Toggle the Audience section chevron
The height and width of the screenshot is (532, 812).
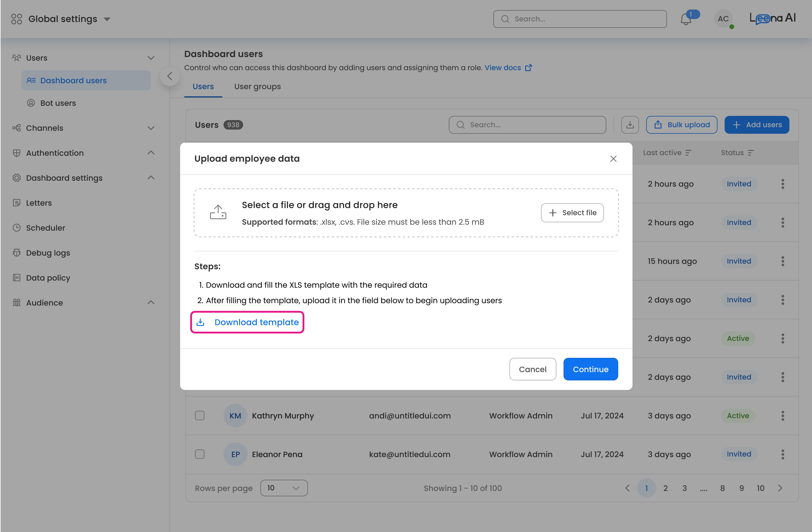(151, 302)
